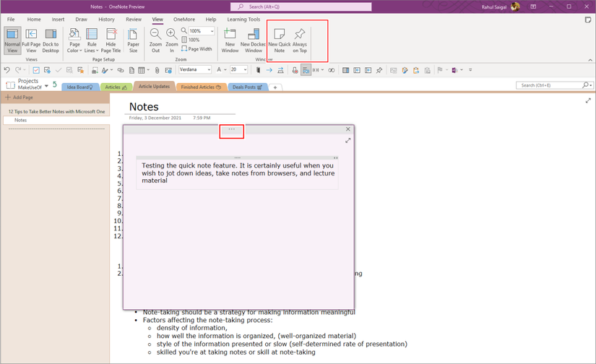This screenshot has height=364, width=596.
Task: Switch to the Finished Articles section tab
Action: coord(201,87)
